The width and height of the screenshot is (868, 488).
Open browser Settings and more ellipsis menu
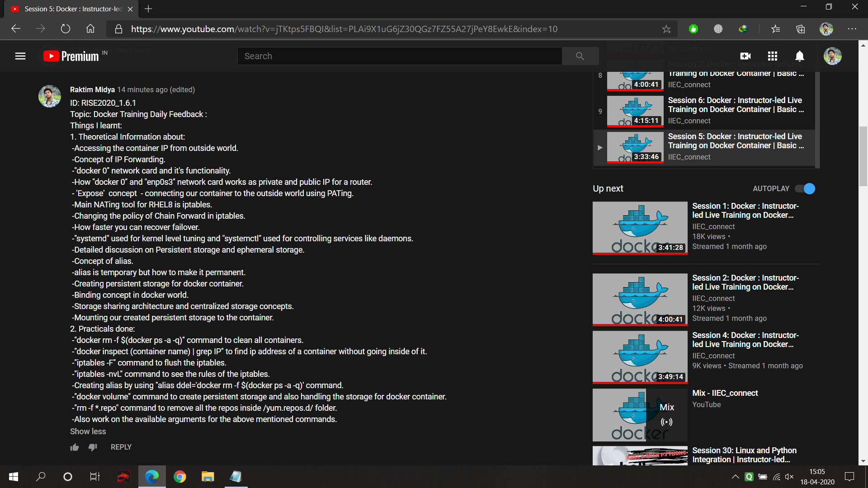click(x=852, y=29)
